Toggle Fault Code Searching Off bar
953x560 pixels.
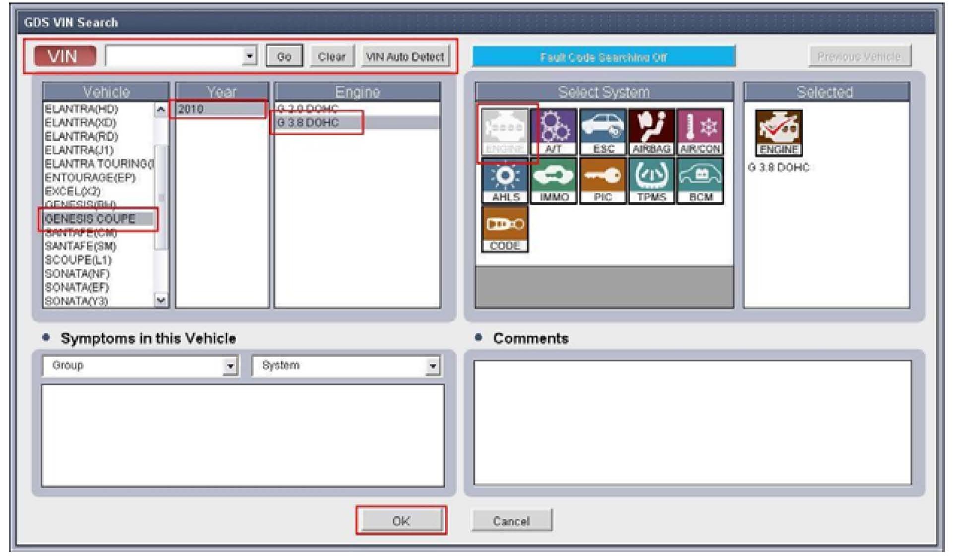tap(603, 57)
